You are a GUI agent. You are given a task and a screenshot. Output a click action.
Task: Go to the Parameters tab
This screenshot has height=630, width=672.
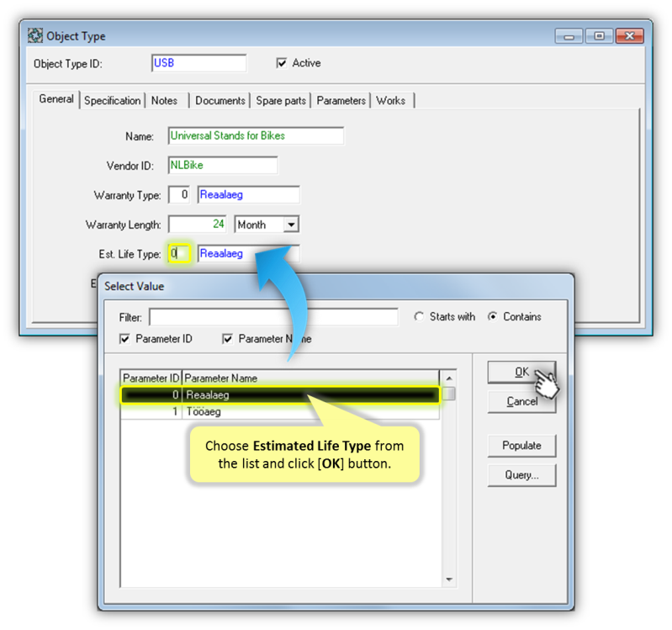point(341,100)
